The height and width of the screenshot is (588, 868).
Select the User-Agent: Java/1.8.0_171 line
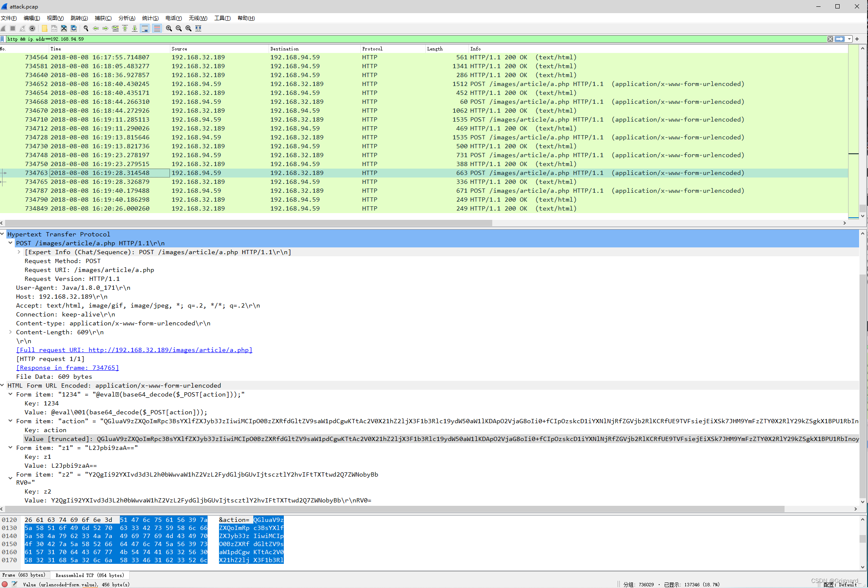click(73, 288)
